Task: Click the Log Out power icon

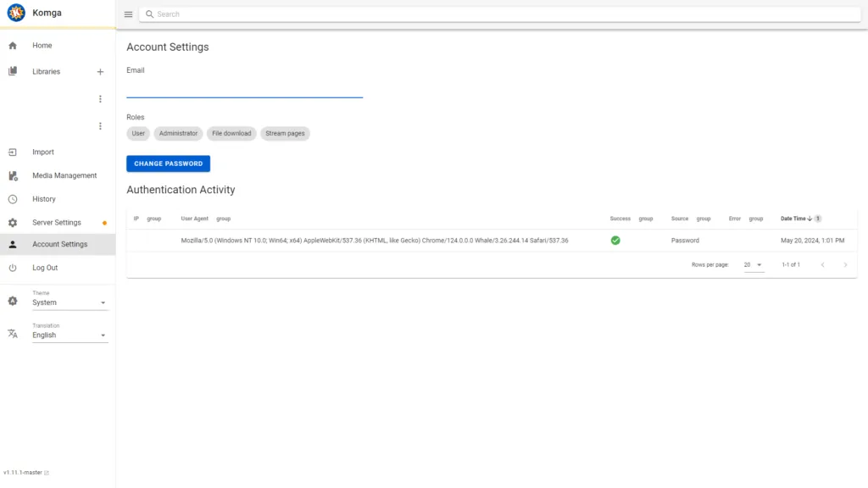Action: (x=12, y=268)
